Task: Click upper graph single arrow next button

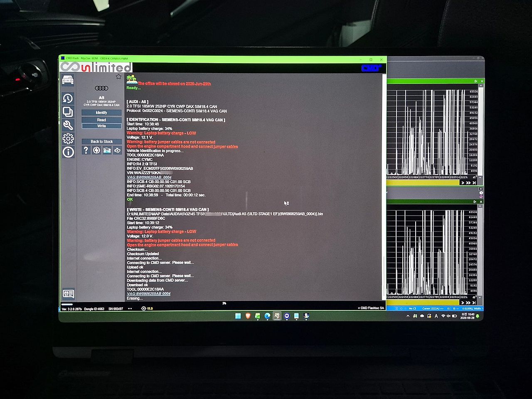Action: pyautogui.click(x=463, y=182)
